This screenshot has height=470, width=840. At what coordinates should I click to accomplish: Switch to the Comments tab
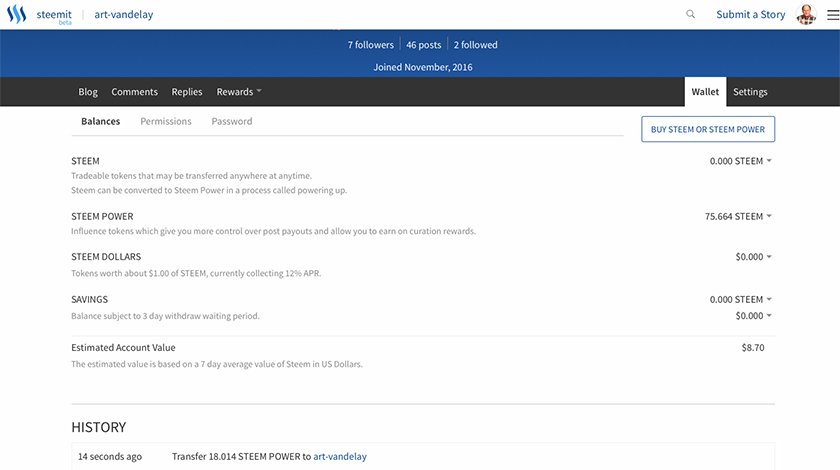click(x=134, y=92)
